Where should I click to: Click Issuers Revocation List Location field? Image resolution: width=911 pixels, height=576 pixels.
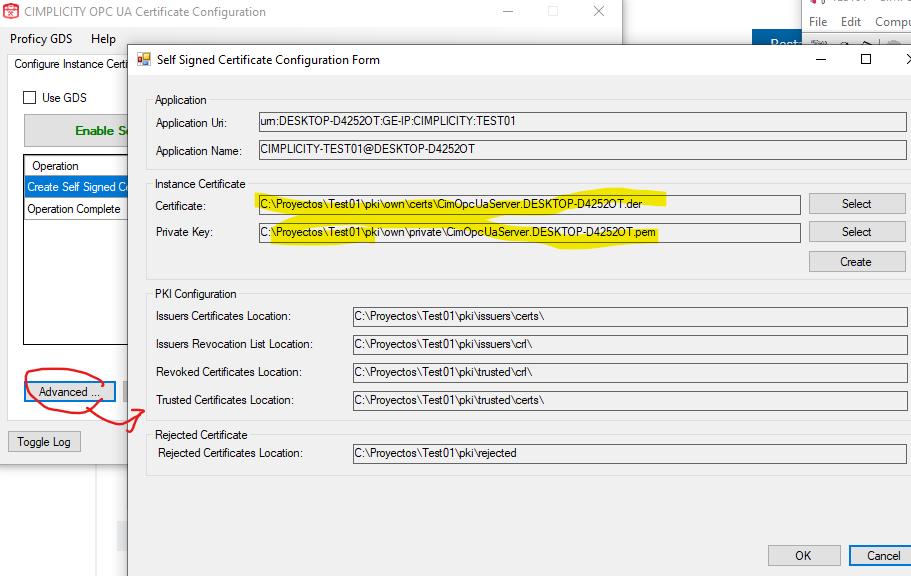coord(630,344)
